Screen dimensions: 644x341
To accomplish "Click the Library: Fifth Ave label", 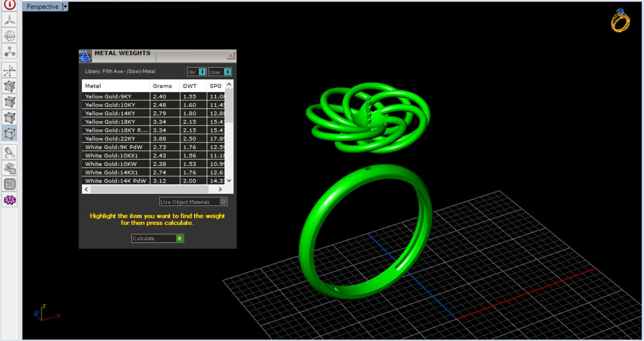I will (x=120, y=71).
